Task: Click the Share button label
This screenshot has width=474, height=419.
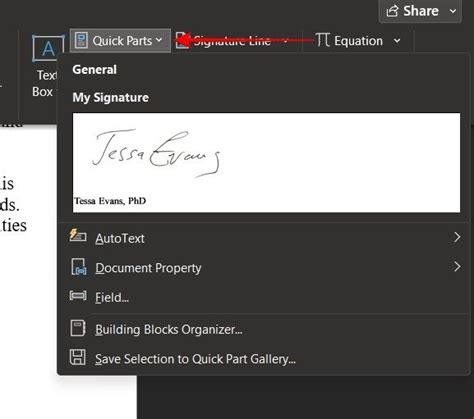Action: pyautogui.click(x=421, y=11)
